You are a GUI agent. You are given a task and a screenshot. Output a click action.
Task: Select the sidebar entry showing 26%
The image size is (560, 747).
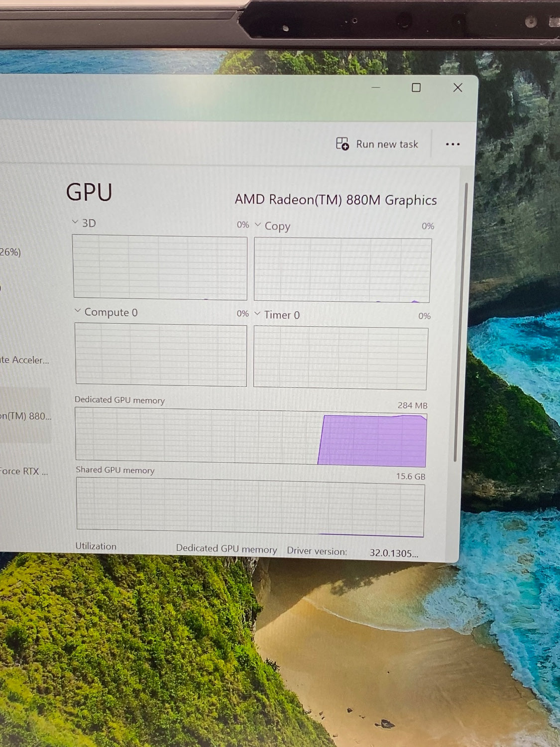point(11,252)
